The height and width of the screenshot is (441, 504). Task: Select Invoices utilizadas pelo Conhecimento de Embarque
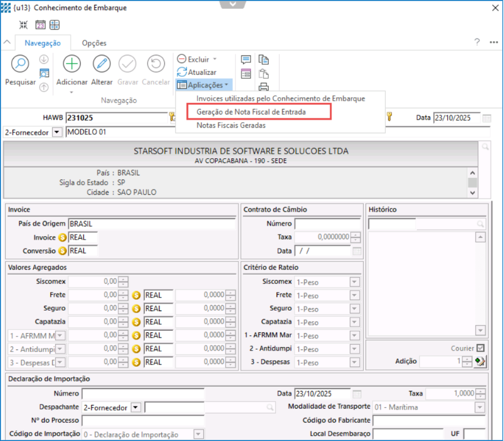click(281, 98)
